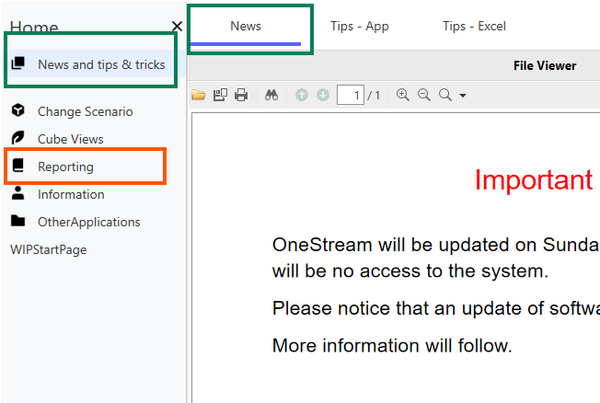The width and height of the screenshot is (600, 403).
Task: Open News and tips & tricks item
Action: [x=100, y=64]
